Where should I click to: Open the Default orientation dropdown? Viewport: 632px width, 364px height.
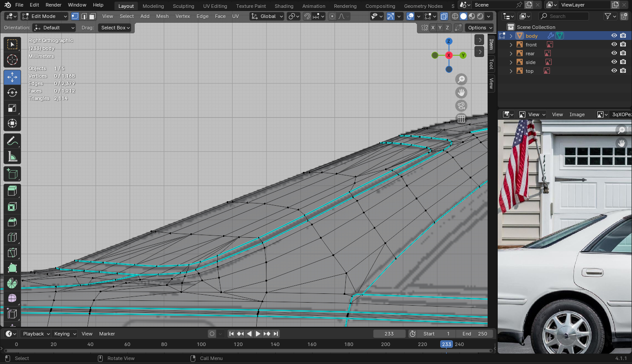tap(55, 28)
